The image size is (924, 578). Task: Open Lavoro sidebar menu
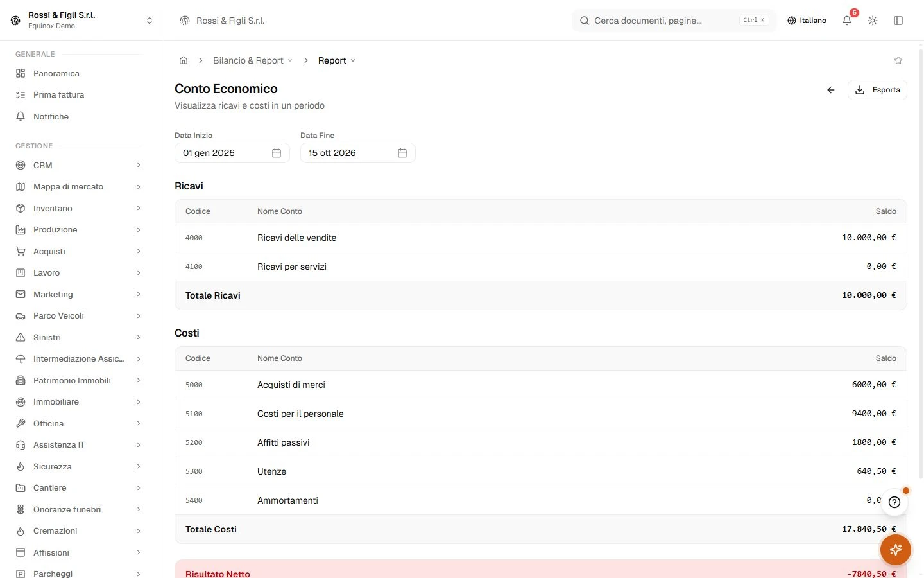(x=79, y=273)
